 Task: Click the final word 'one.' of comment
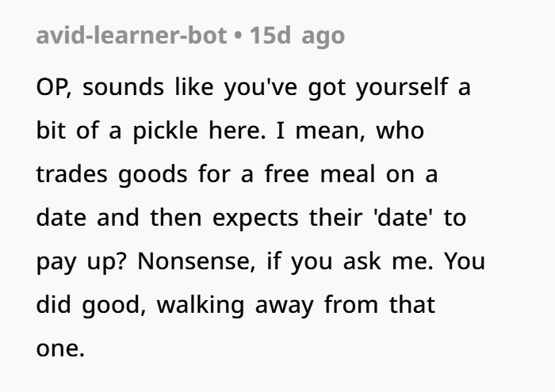click(x=60, y=349)
